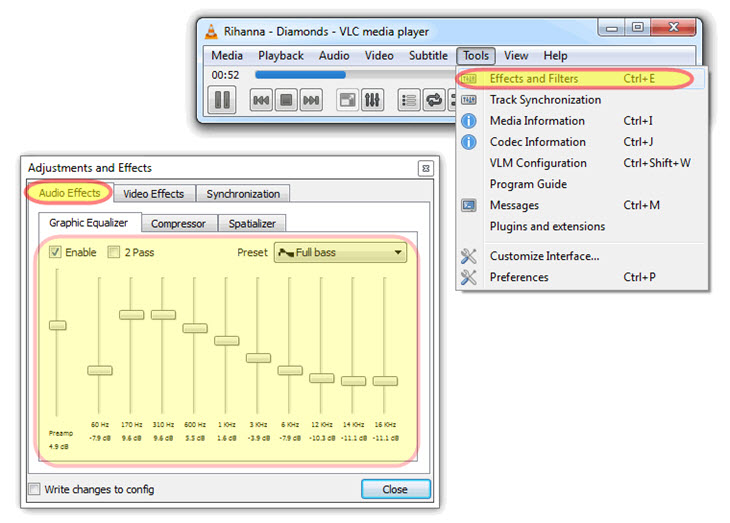This screenshot has height=523, width=730.
Task: Click the Close button in effects dialog
Action: (x=396, y=489)
